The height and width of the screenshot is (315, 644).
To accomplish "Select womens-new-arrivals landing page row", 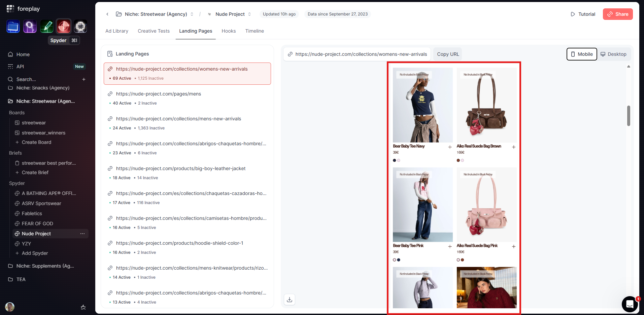I will click(x=187, y=74).
